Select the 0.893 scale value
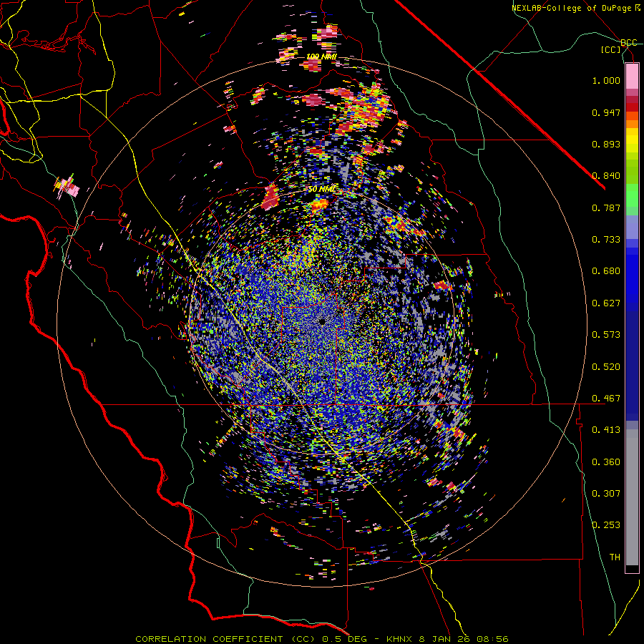 click(606, 144)
